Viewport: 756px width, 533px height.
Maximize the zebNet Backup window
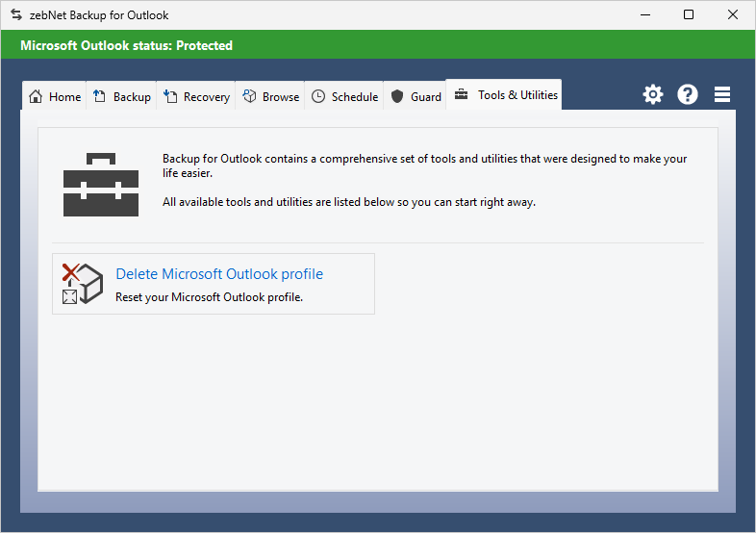click(x=689, y=15)
